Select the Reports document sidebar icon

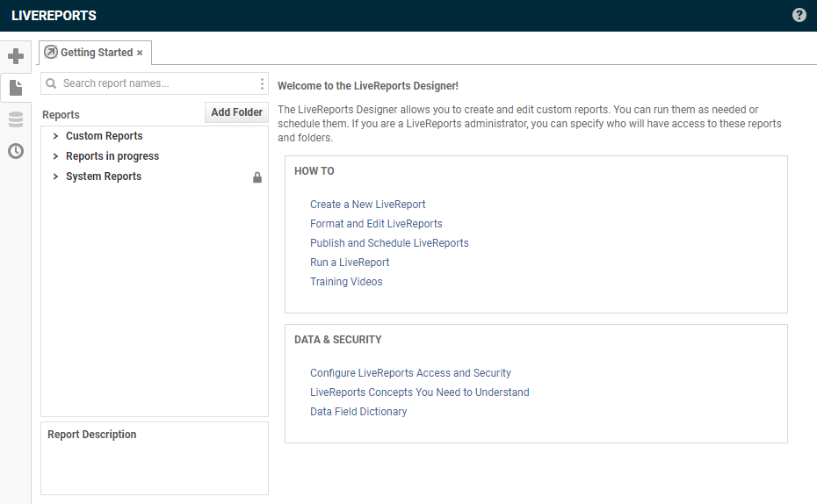16,88
